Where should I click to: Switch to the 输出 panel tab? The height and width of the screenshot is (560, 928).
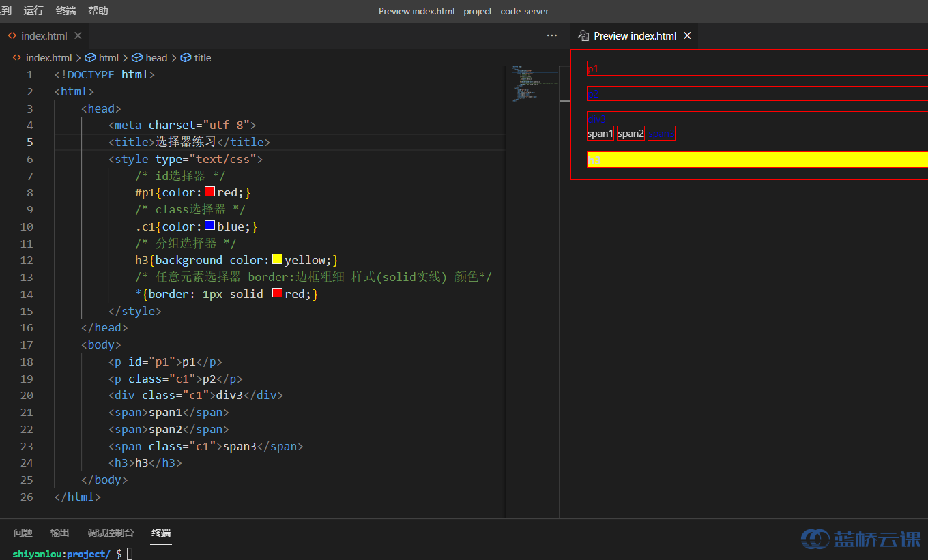coord(60,533)
